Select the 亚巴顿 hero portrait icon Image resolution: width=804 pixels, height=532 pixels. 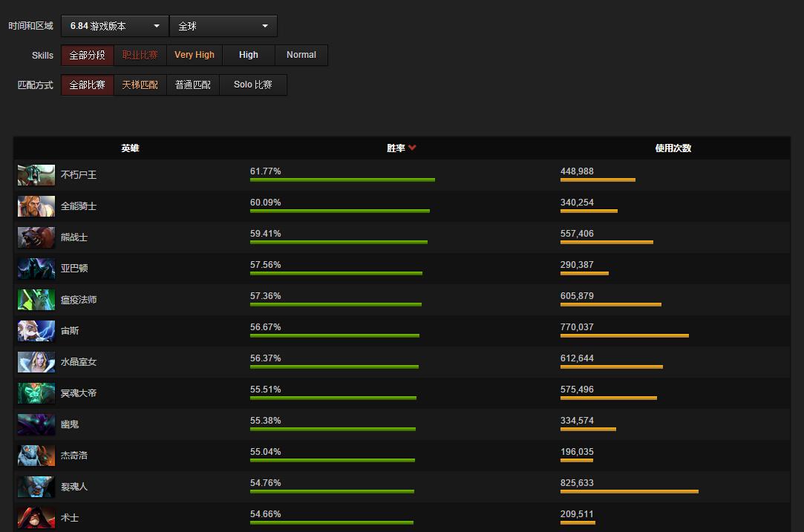36,269
